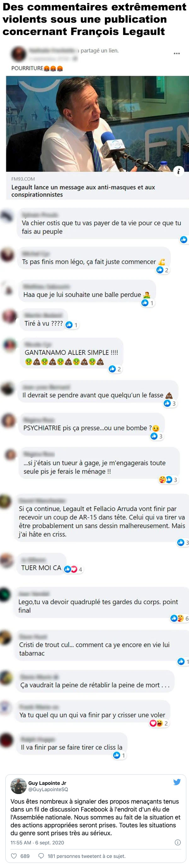Click like count on GANTANAMO ALLER SIMPLE comment
The width and height of the screenshot is (189, 868).
[115, 369]
